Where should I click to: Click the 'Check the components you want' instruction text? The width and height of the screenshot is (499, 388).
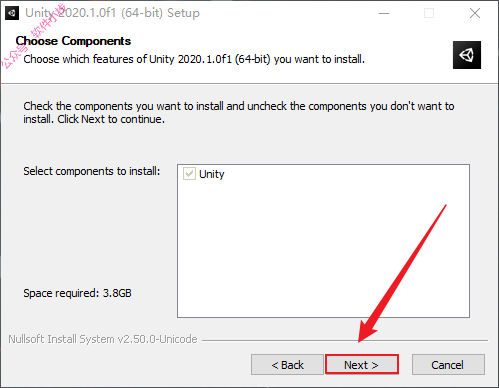(x=239, y=112)
